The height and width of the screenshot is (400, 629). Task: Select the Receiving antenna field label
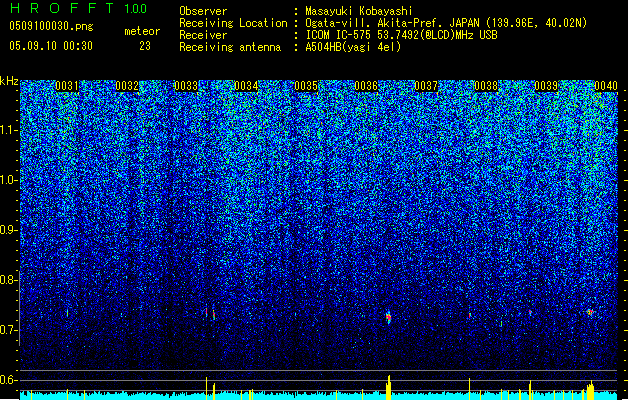[x=230, y=47]
